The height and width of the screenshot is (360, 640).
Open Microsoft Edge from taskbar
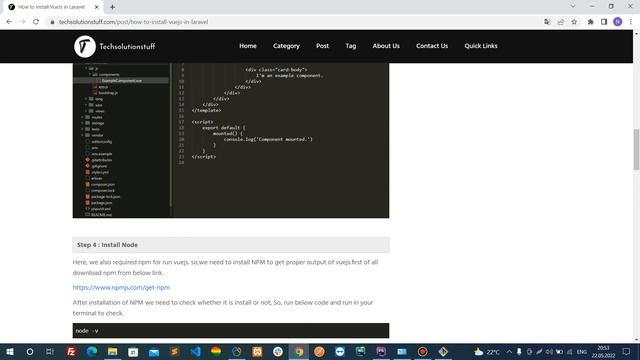click(92, 351)
